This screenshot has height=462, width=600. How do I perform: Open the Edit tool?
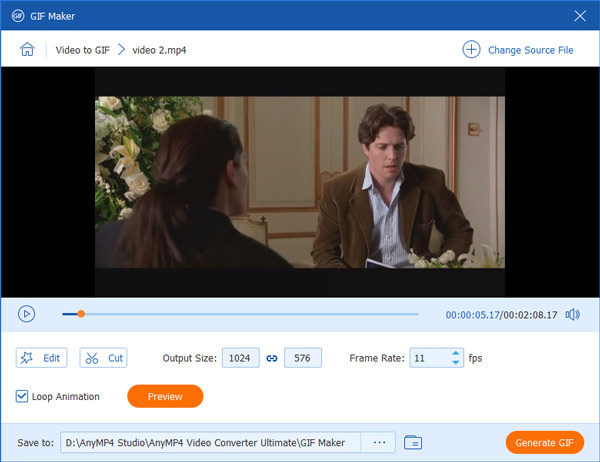(x=41, y=358)
